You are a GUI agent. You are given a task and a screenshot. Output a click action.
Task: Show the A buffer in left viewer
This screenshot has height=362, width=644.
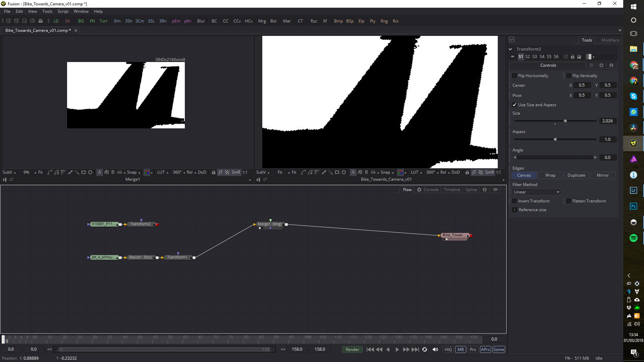[x=100, y=172]
